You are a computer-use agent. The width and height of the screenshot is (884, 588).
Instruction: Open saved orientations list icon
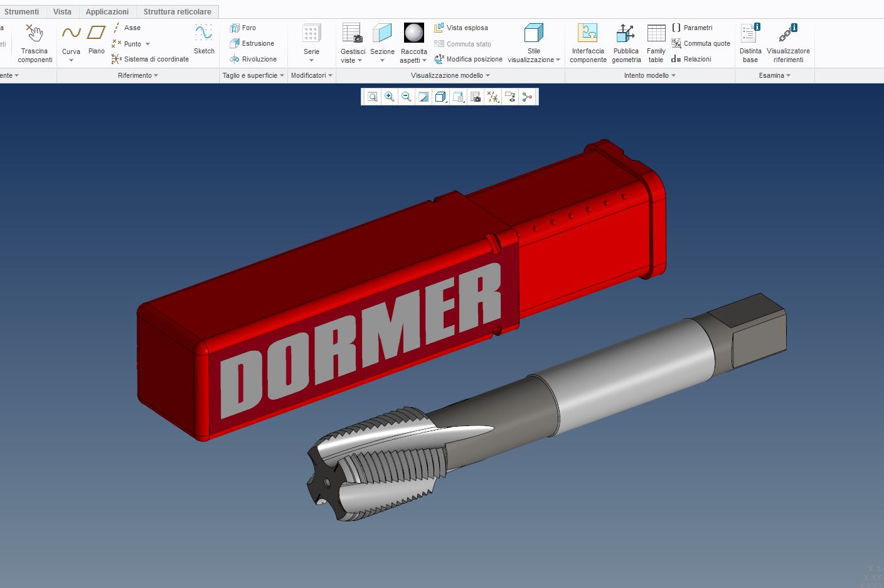[x=459, y=97]
